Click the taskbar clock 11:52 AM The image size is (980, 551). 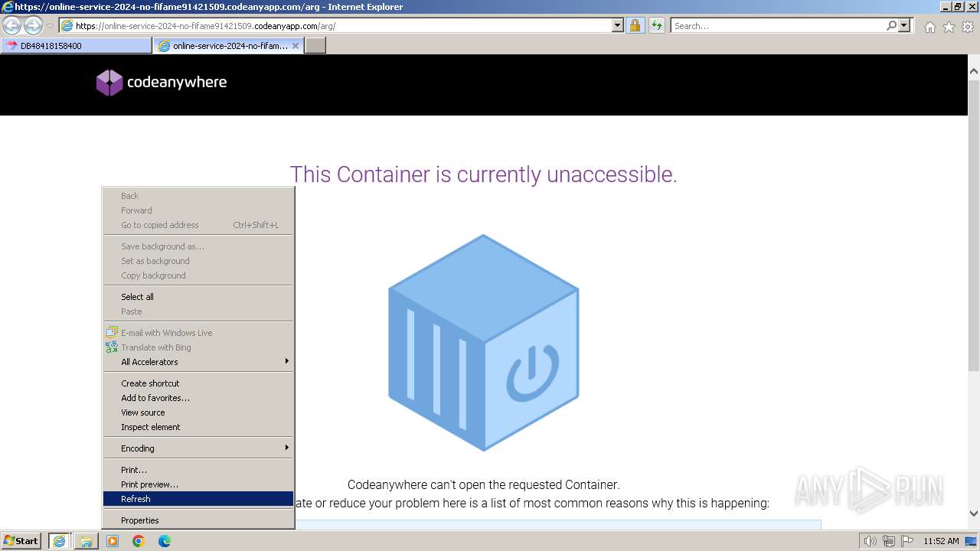[x=941, y=541]
